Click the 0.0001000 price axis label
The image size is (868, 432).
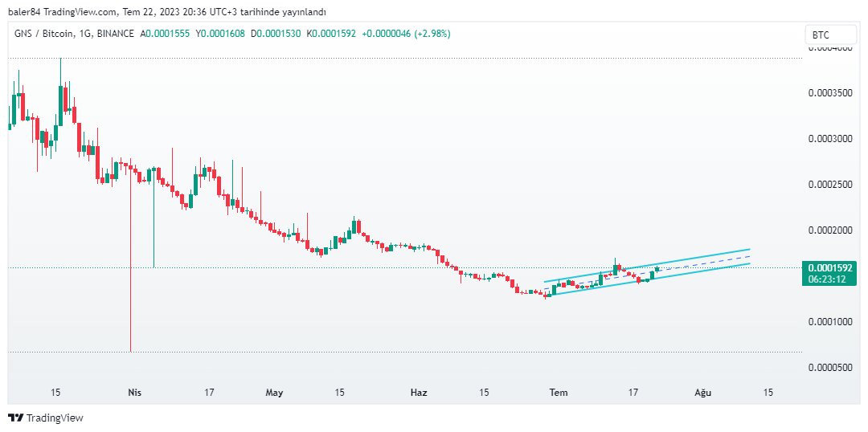829,322
